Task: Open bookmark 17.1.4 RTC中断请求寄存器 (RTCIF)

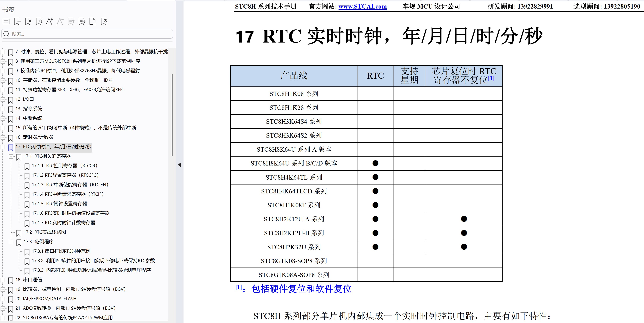Action: 68,194
